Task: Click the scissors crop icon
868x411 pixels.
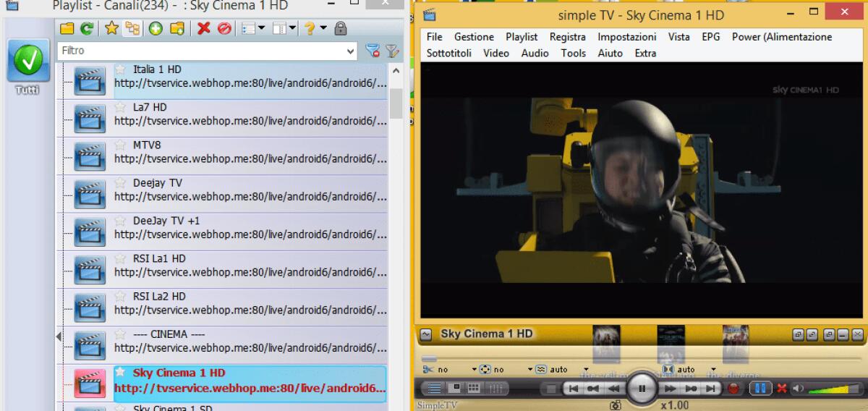Action: coord(427,369)
